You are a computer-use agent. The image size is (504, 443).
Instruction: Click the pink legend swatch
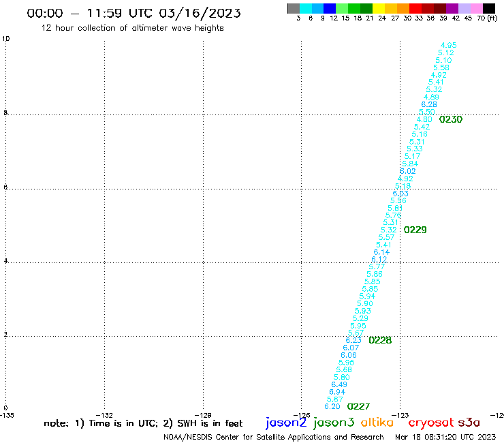(x=476, y=8)
